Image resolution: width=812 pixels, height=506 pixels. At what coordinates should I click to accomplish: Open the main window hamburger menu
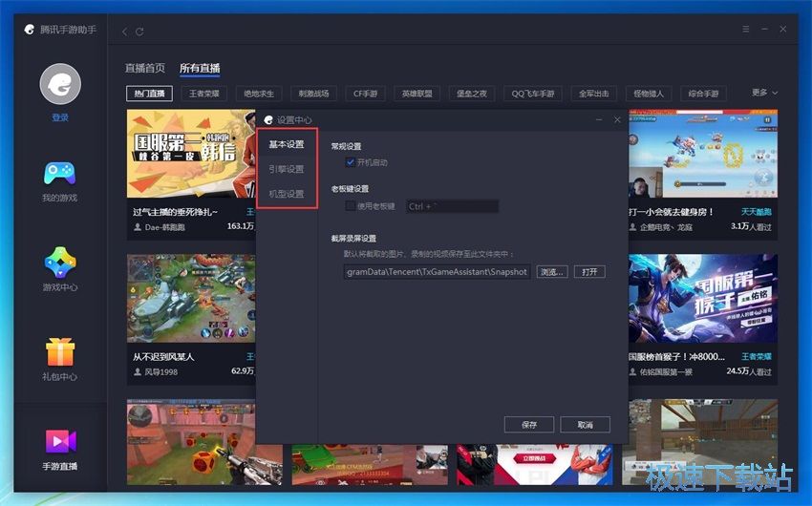click(746, 29)
